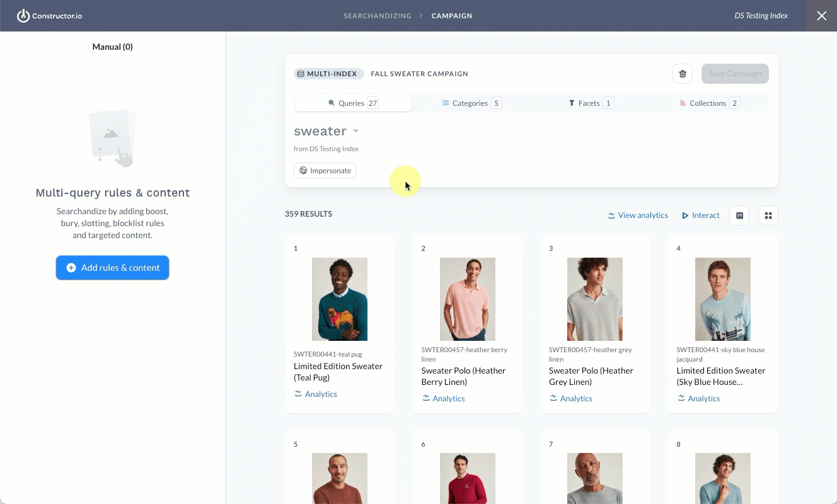The width and height of the screenshot is (837, 504).
Task: Click Limited Edition Sweater (Sky Blue House) title
Action: (x=721, y=376)
